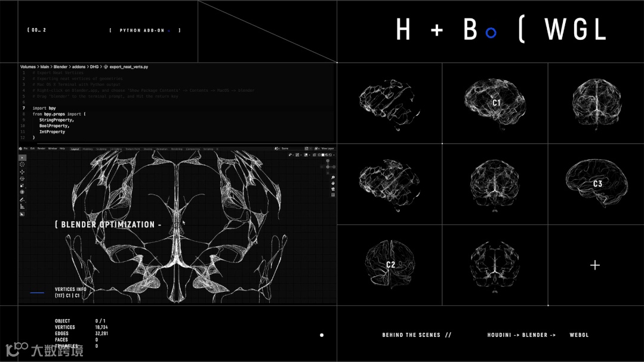
Task: Open the brain thumbnail labeled C3
Action: pos(597,184)
